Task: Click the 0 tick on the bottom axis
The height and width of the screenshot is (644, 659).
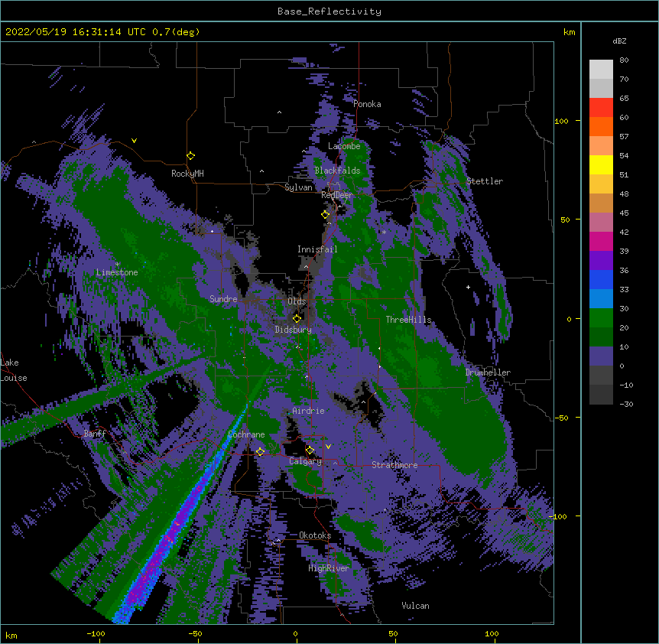Action: 295,633
